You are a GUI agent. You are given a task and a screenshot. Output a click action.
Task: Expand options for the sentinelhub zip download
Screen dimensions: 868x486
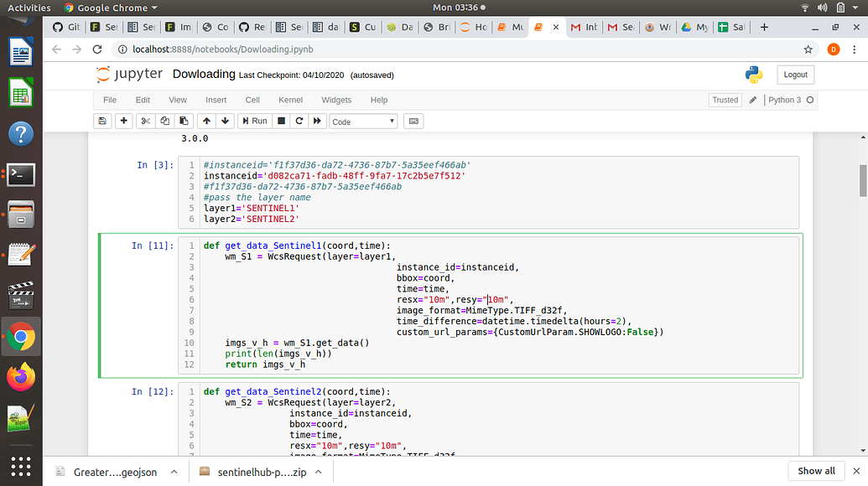[x=316, y=472]
